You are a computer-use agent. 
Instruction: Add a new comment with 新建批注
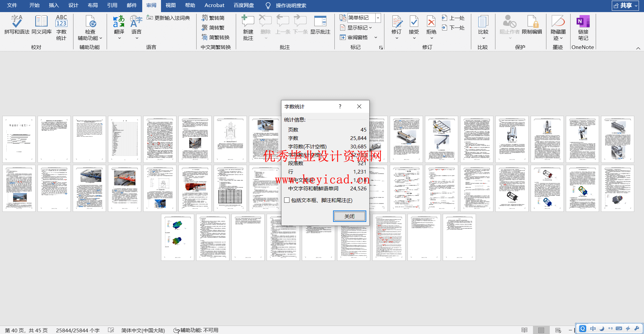pos(248,28)
